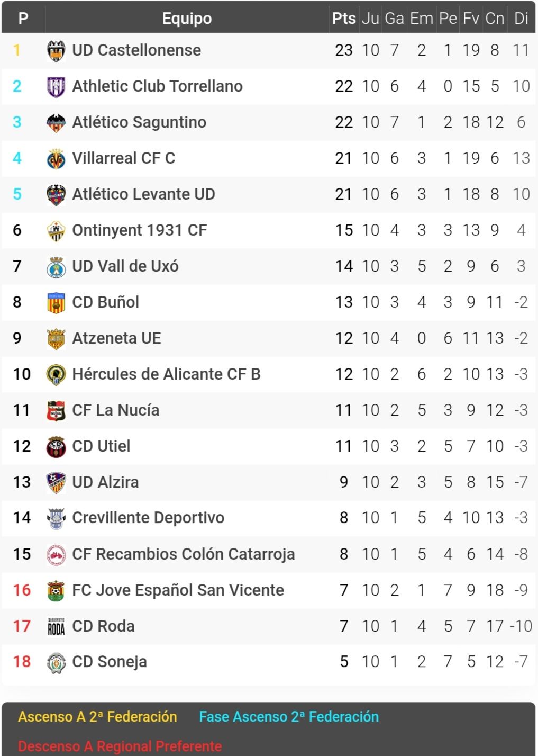
Task: Click the position number 1 cell
Action: click(17, 50)
